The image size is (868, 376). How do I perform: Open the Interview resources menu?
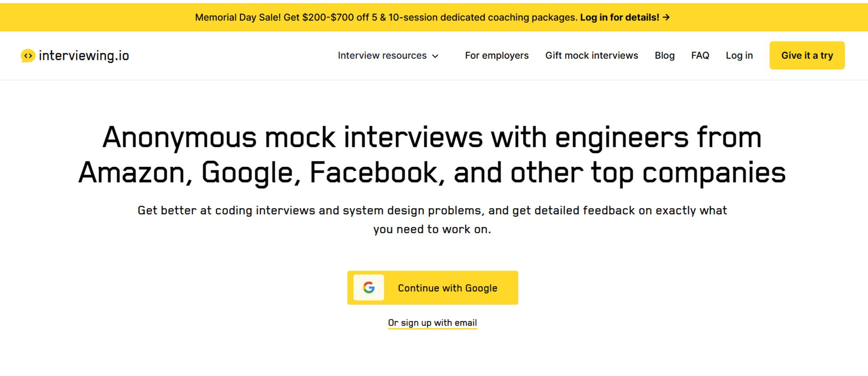(x=382, y=56)
